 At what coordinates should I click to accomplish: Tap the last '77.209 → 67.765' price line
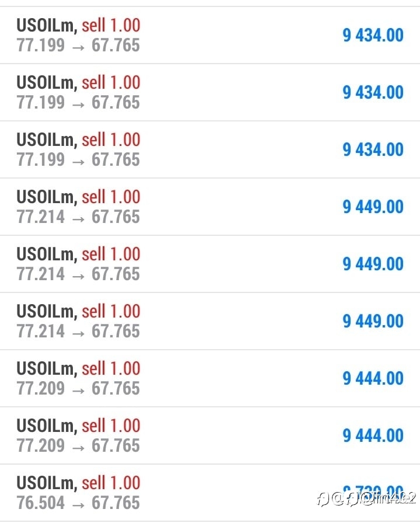[x=78, y=445]
